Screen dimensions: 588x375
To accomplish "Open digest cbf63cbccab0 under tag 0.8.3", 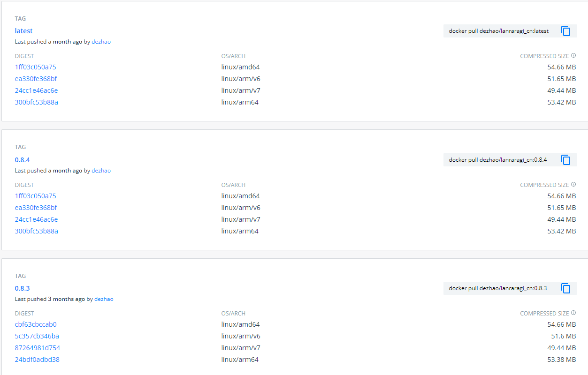I will coord(36,324).
